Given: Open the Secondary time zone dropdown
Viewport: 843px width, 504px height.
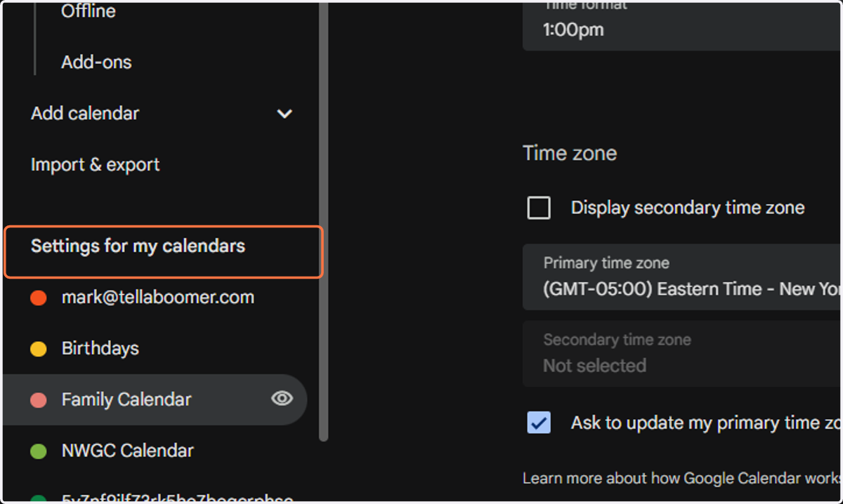Looking at the screenshot, I should pos(682,354).
